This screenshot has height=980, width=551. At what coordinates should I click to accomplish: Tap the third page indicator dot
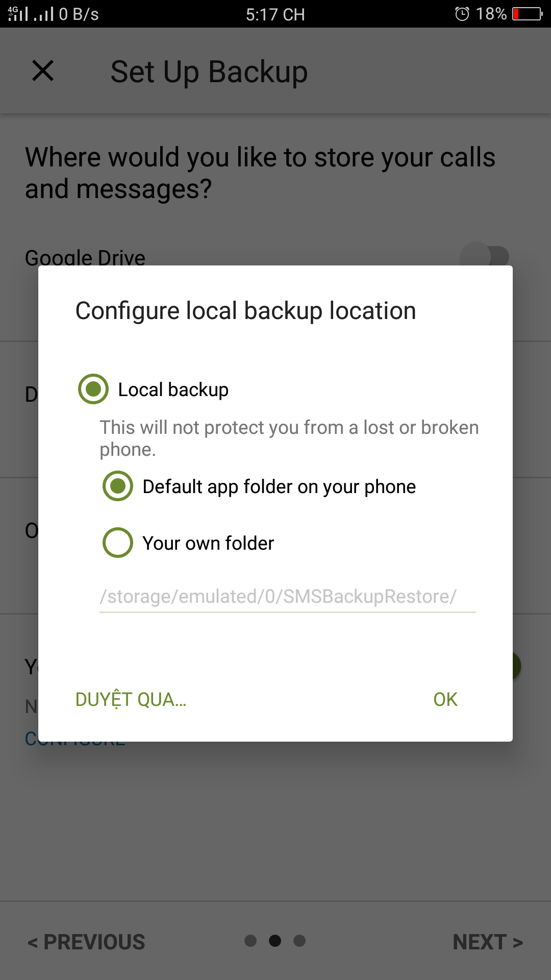(x=299, y=941)
